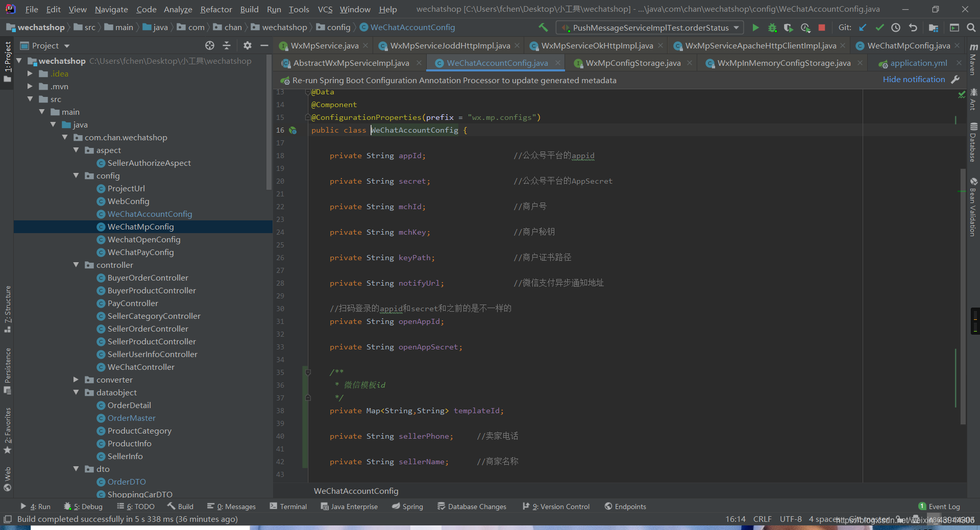
Task: Open the Persistence tool window
Action: point(8,371)
